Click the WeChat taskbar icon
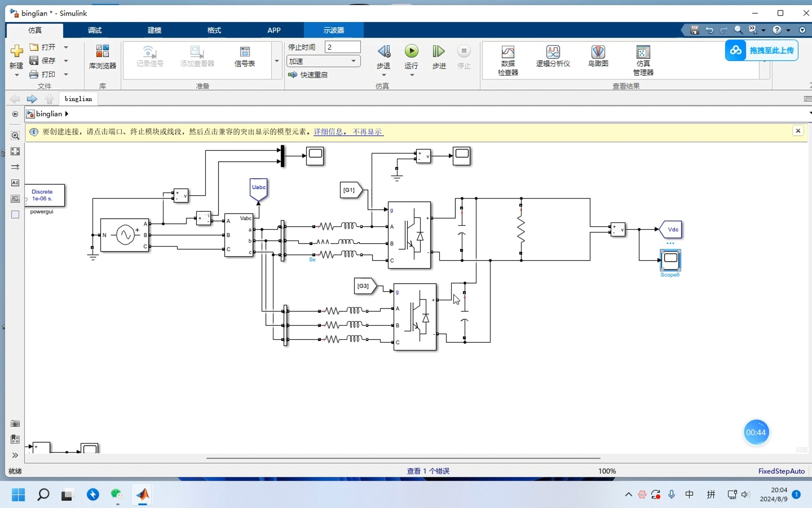 [x=117, y=495]
